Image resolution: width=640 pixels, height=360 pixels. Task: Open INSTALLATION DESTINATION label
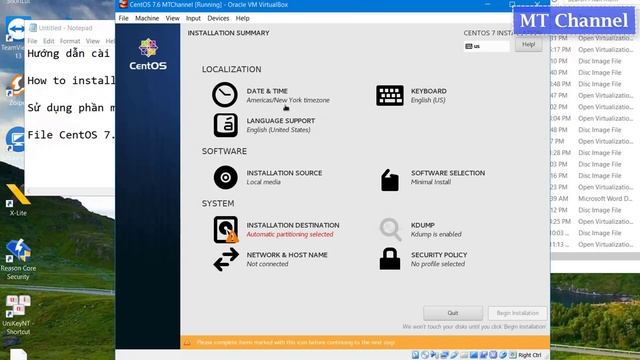tap(293, 225)
